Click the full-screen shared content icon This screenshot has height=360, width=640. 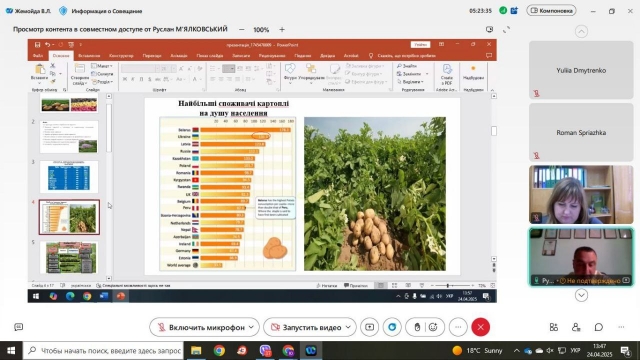506,29
